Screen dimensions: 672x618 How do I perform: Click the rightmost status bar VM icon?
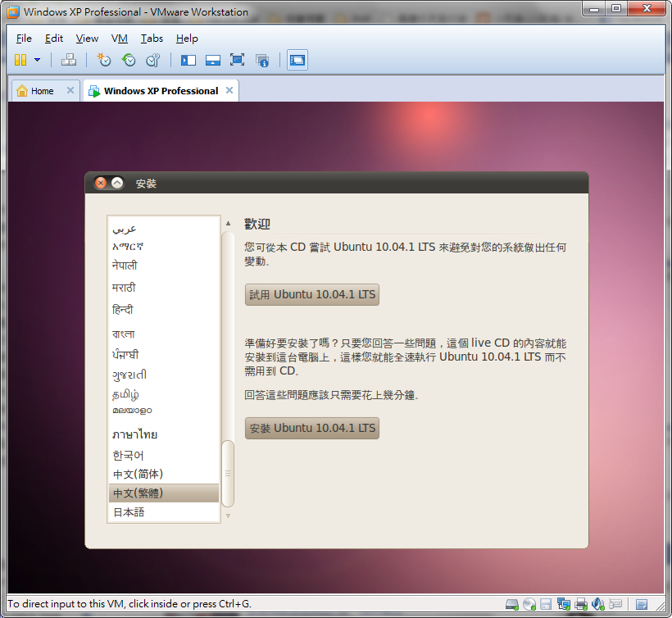click(x=642, y=604)
